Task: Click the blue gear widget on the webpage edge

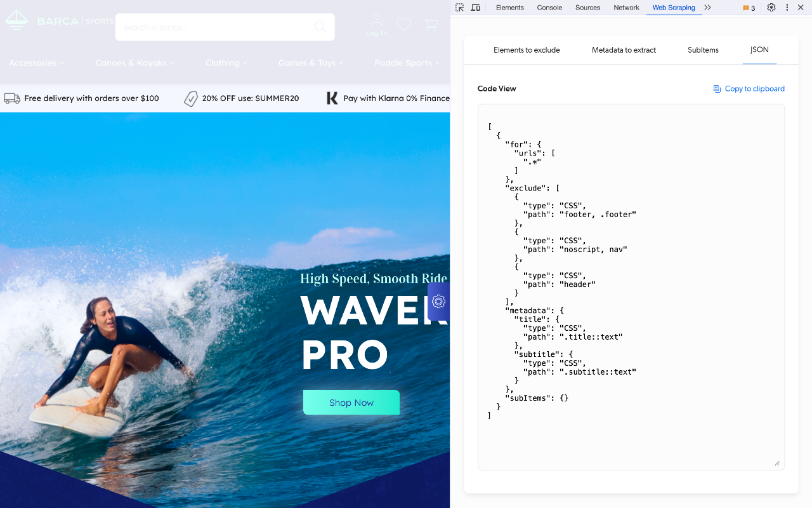Action: point(438,302)
